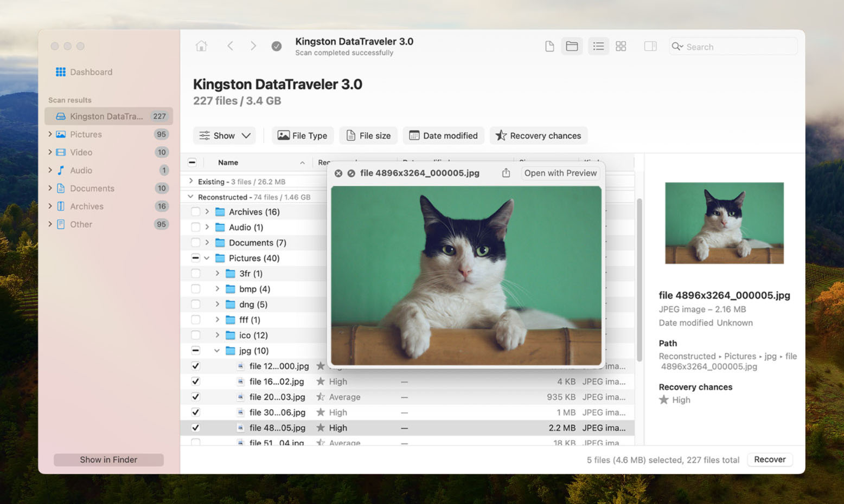Switch to grid view icon
Viewport: 844px width, 504px height.
(621, 47)
